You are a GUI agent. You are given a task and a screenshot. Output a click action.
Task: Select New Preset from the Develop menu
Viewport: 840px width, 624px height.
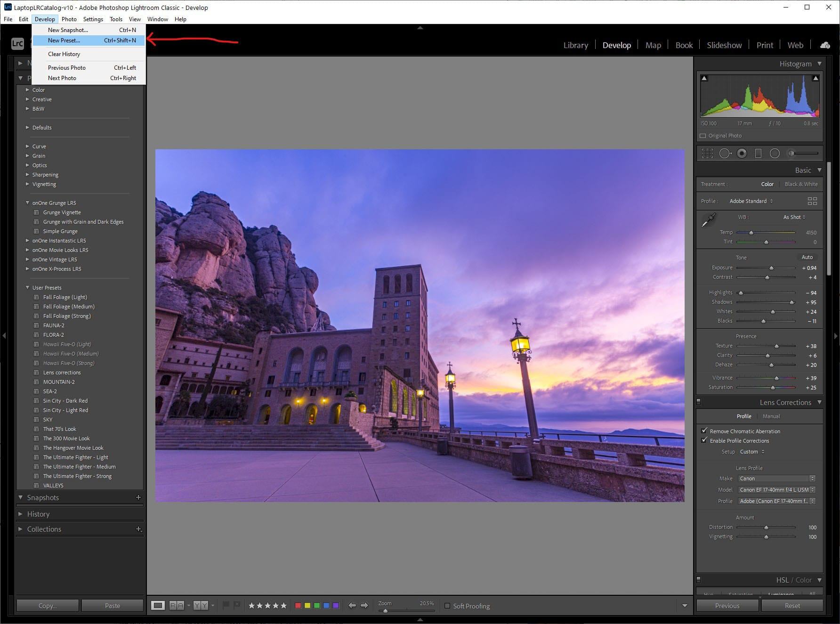[x=64, y=41]
